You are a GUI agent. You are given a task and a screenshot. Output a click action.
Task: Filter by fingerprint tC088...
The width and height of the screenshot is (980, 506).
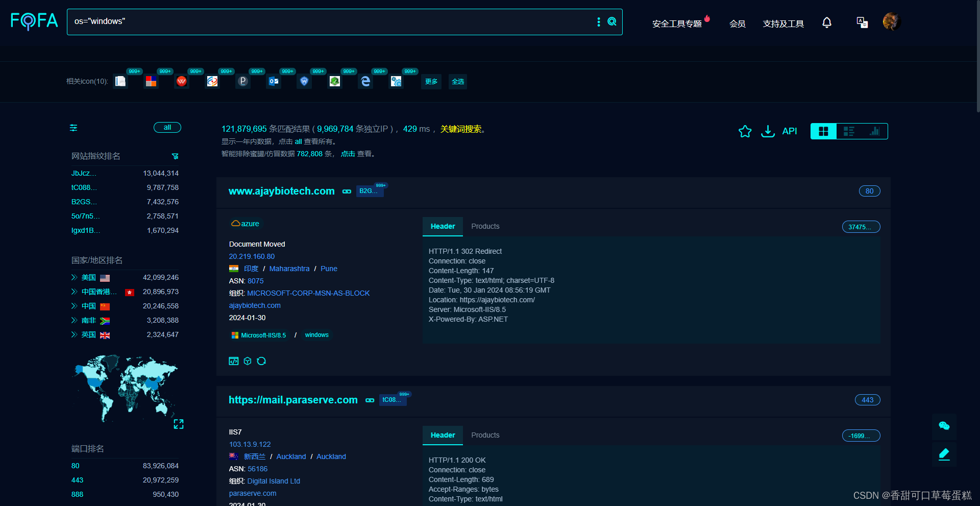84,188
